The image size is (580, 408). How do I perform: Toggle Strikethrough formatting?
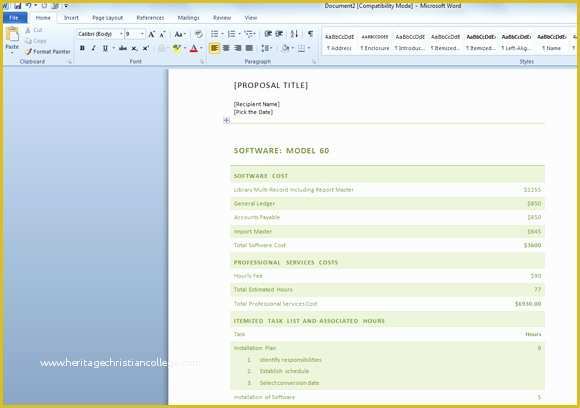coord(123,48)
